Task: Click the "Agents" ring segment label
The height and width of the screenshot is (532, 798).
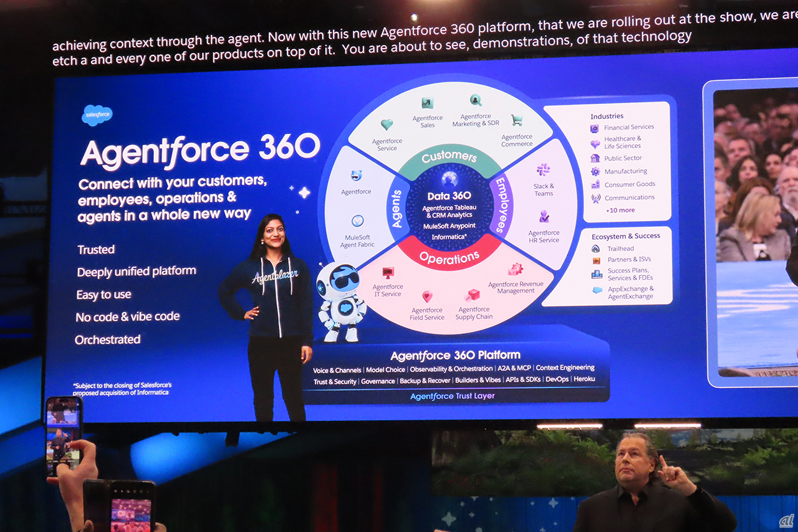Action: pyautogui.click(x=397, y=208)
